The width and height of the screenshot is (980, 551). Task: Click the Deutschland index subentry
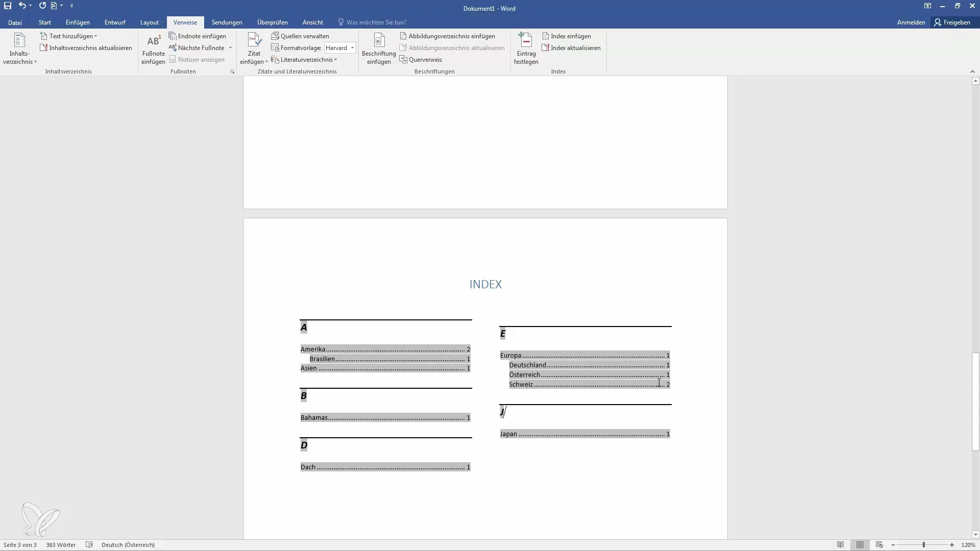pyautogui.click(x=590, y=365)
